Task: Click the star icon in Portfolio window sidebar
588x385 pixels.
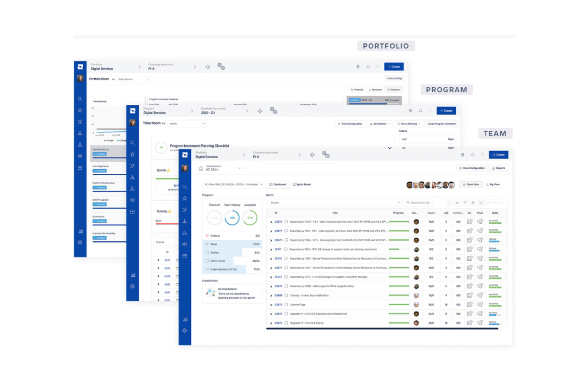Action: pos(80,110)
